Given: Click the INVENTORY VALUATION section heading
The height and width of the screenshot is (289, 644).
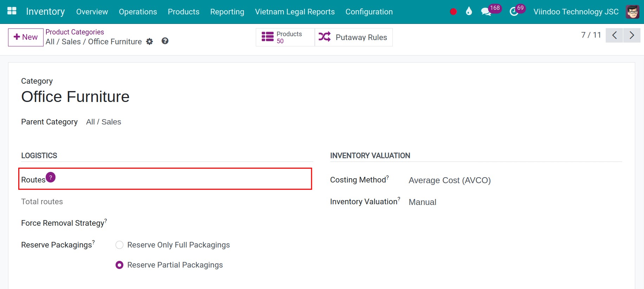Looking at the screenshot, I should (x=370, y=155).
